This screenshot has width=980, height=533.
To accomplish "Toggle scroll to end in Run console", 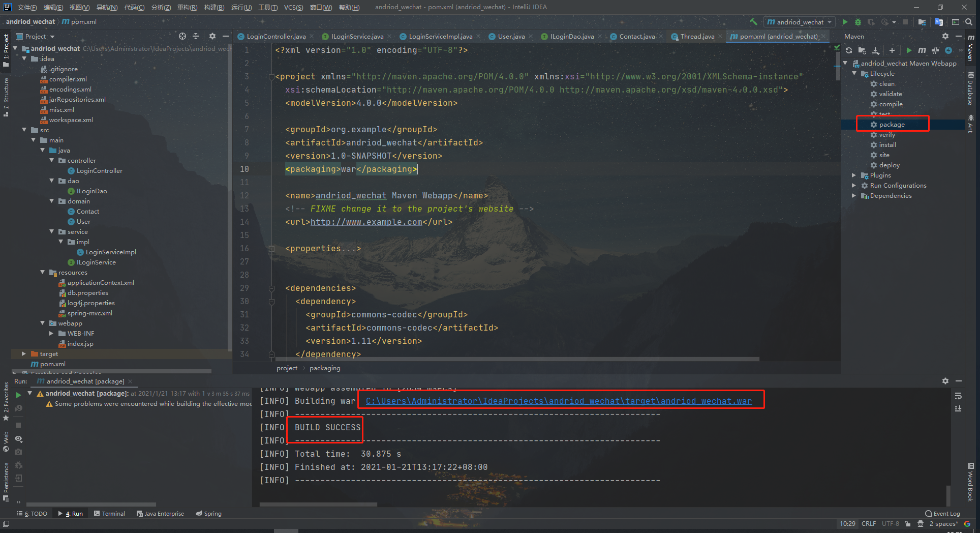I will click(958, 408).
